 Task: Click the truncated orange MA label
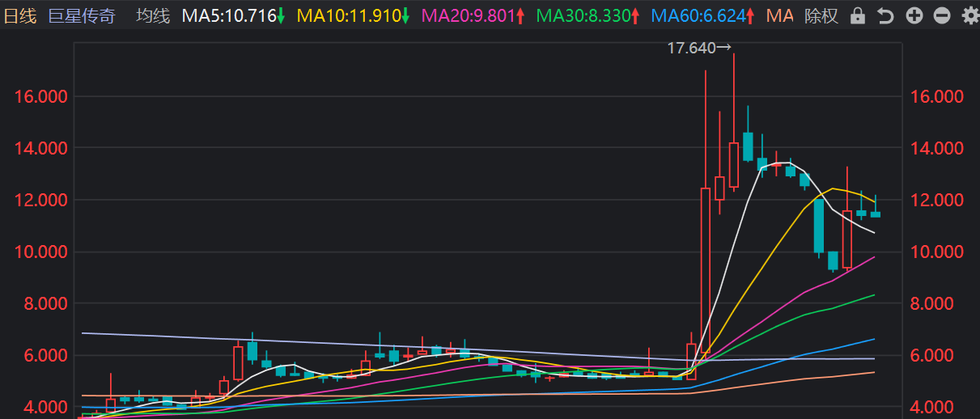(x=779, y=16)
